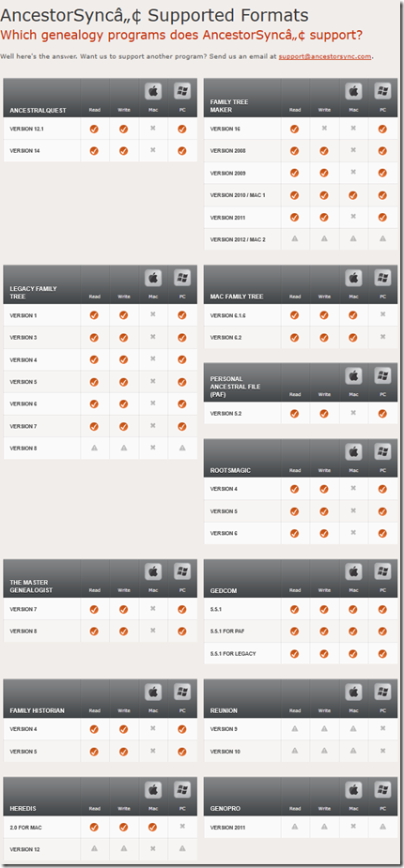Click the Apple icon in Mac Family Tree header
Viewport: 404px width, 868px height.
click(x=353, y=278)
